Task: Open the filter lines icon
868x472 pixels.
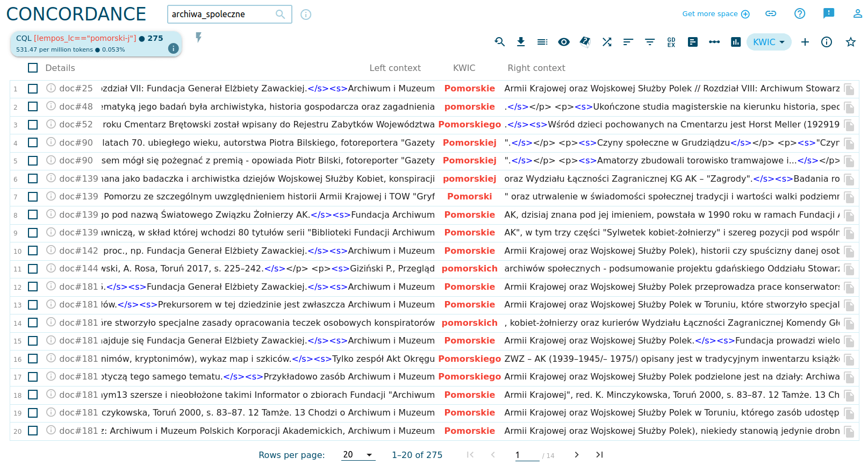Action: pos(650,42)
